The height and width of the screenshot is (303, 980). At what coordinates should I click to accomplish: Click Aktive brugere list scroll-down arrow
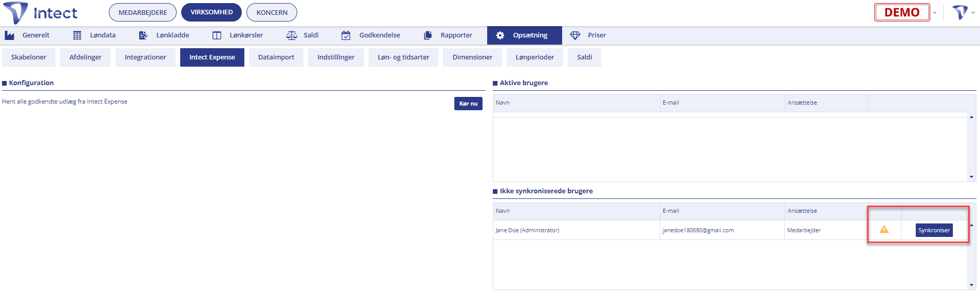point(971,177)
